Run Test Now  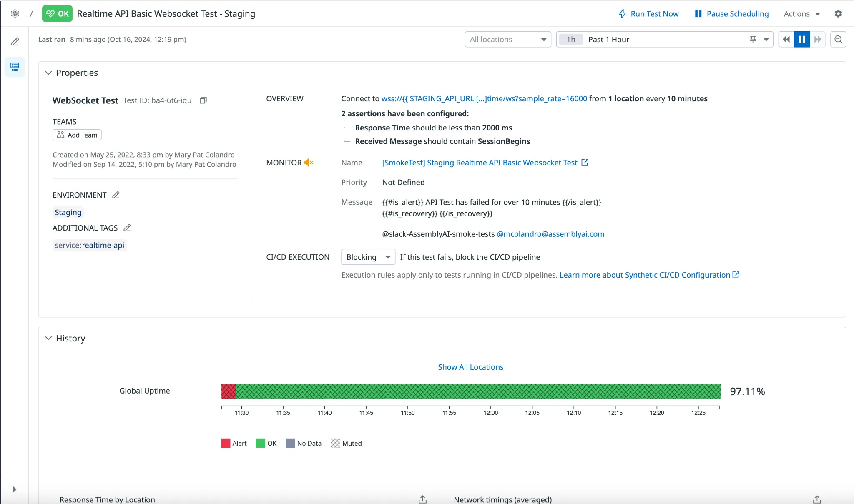click(648, 14)
